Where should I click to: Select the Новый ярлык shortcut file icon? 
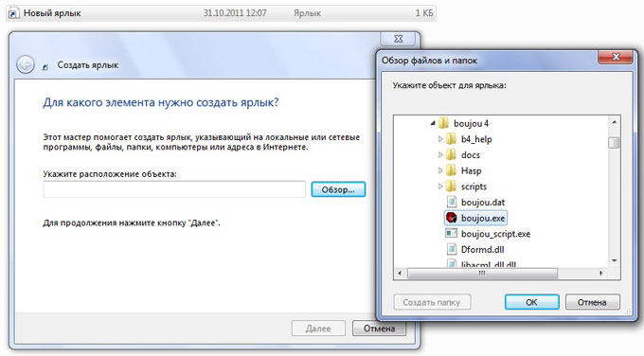coord(12,13)
